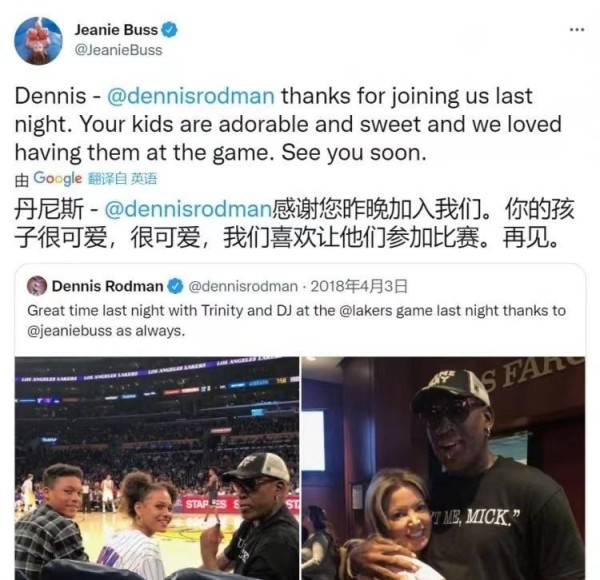View the courtside arena photo on the left
Screen dimensions: 600x580
[x=157, y=468]
